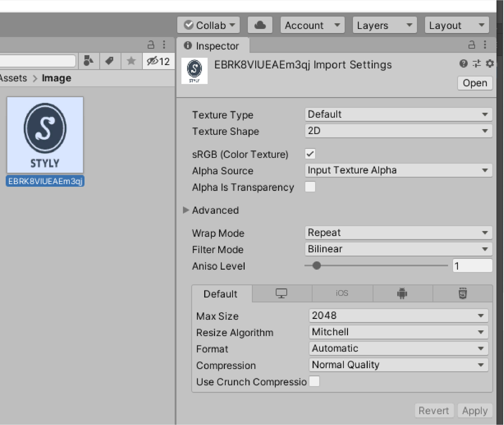Viewport: 504px width, 425px height.
Task: Enable Use Crunch Compression checkbox
Action: (x=314, y=381)
